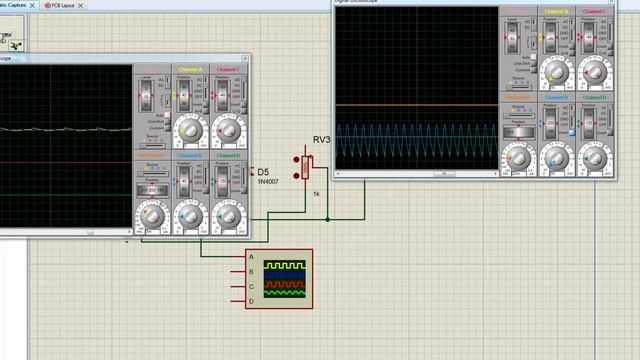Toggle One-Shot in the left oscilloscope
The width and height of the screenshot is (640, 360).
coord(167,122)
